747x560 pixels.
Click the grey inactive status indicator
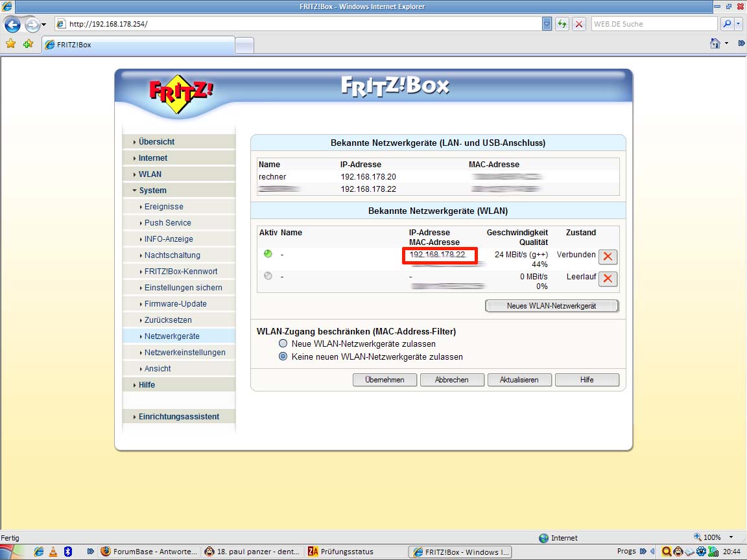coord(268,275)
